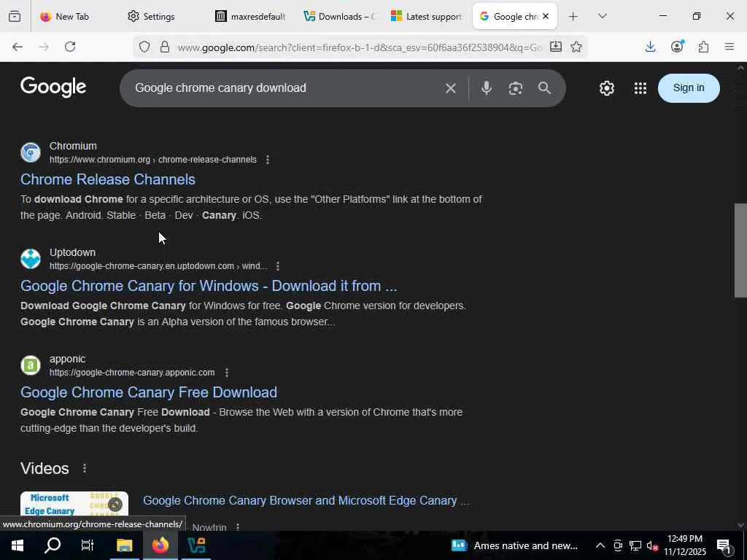747x560 pixels.
Task: Open the Windows Start menu
Action: click(x=18, y=545)
